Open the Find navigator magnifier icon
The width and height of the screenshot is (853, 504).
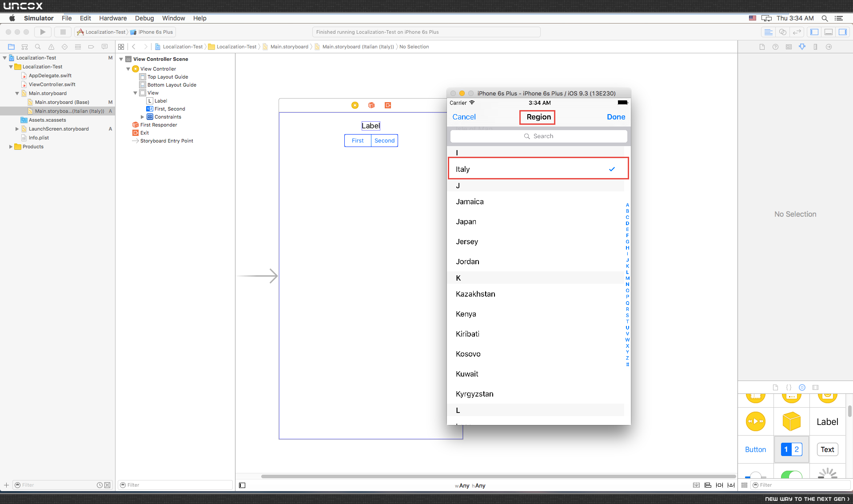38,47
